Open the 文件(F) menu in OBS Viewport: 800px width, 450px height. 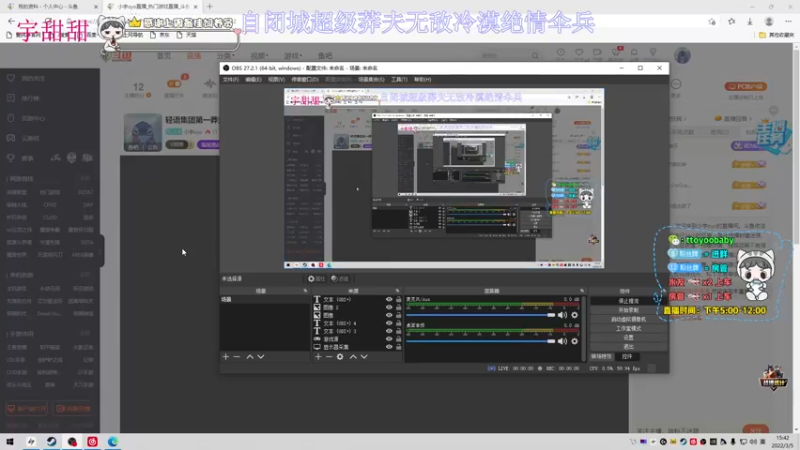231,80
